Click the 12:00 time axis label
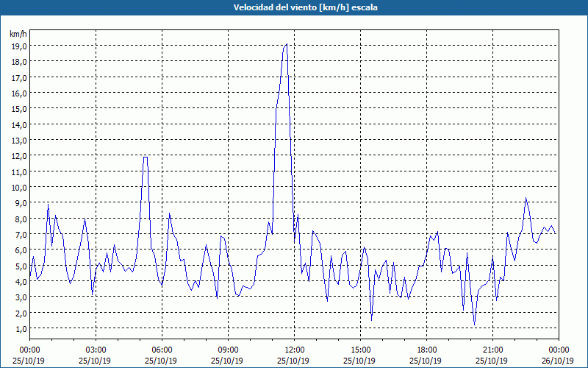The image size is (588, 368). click(295, 350)
